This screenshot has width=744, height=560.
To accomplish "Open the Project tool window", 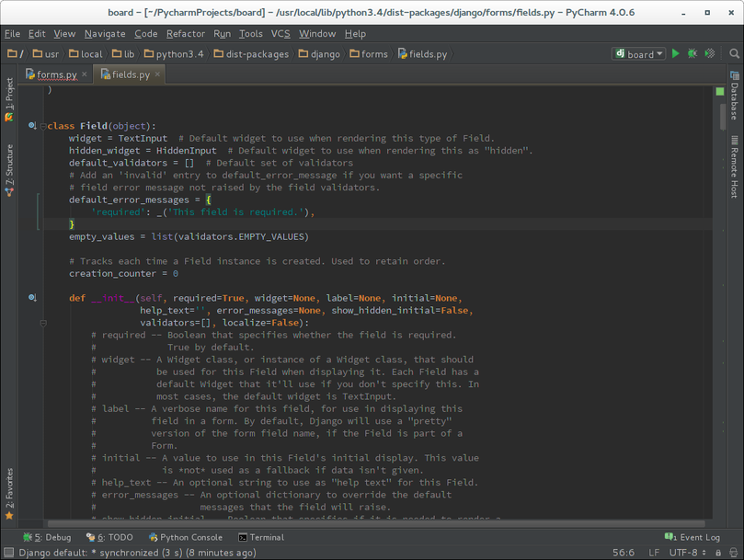I will pyautogui.click(x=9, y=99).
